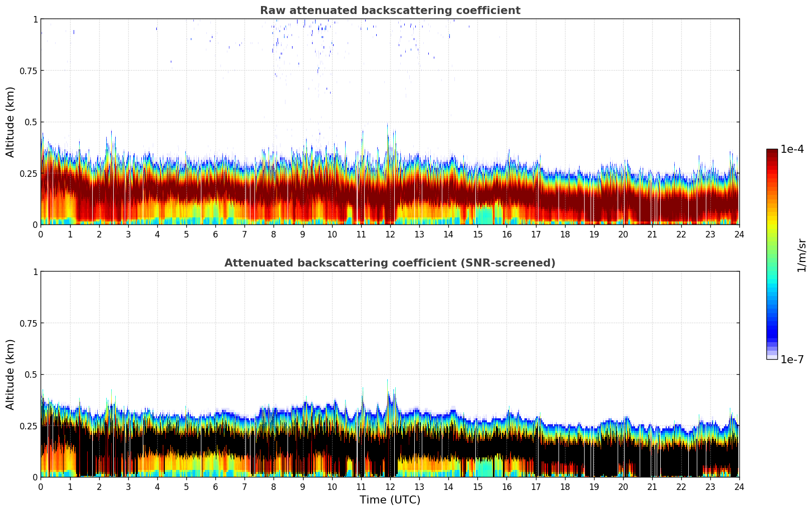Click the "1e-4" colorbar maximum label

792,149
